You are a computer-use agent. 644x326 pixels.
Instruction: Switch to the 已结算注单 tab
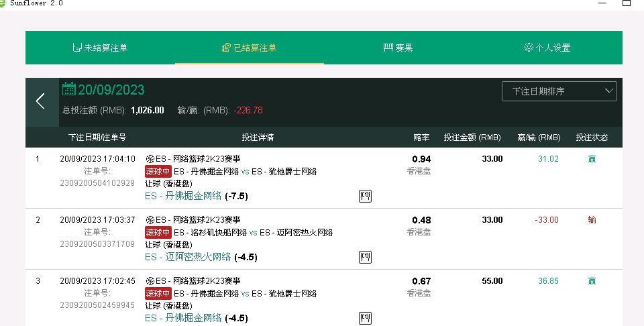tap(250, 48)
